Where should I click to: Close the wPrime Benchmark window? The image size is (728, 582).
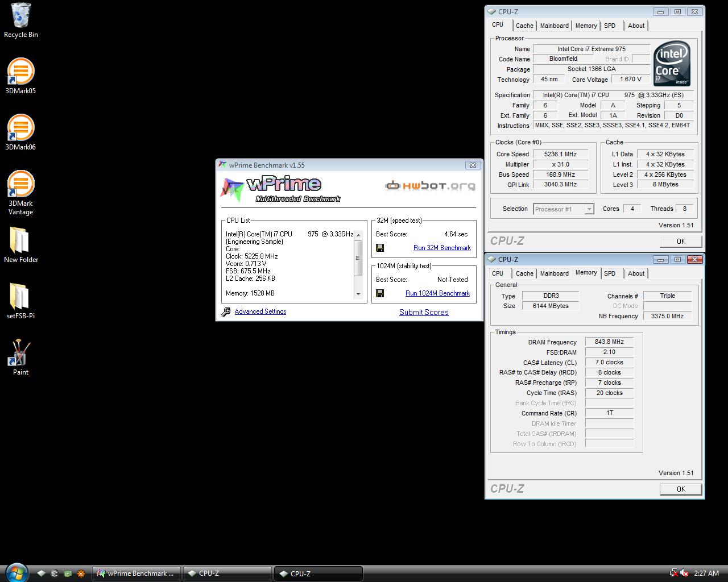point(473,165)
